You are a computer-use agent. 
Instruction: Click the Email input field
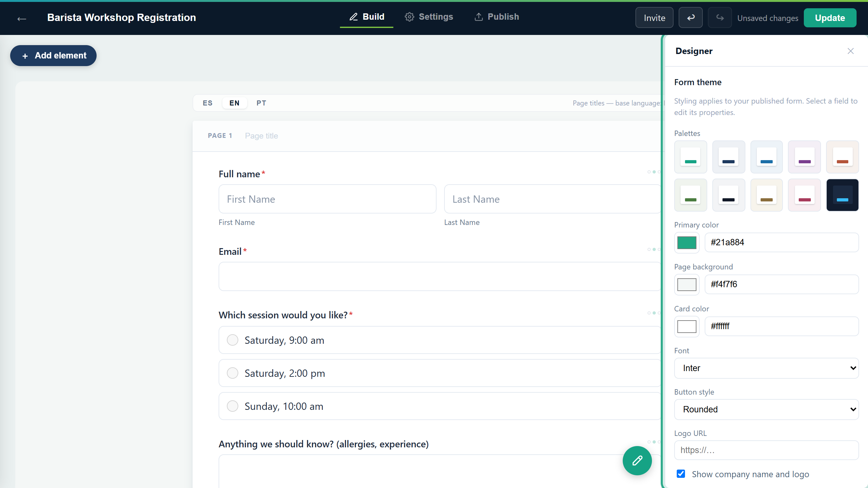coord(440,276)
